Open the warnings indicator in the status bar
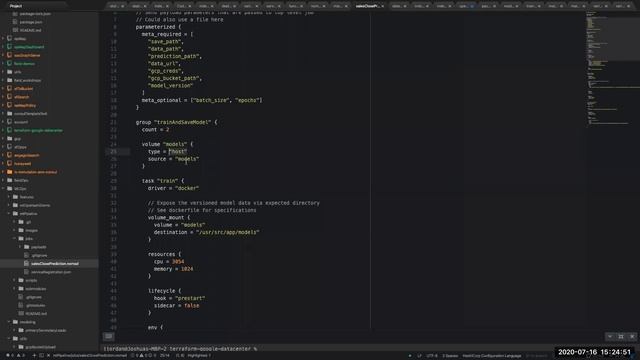Viewport: 640px width, 360px height. click(x=20, y=356)
